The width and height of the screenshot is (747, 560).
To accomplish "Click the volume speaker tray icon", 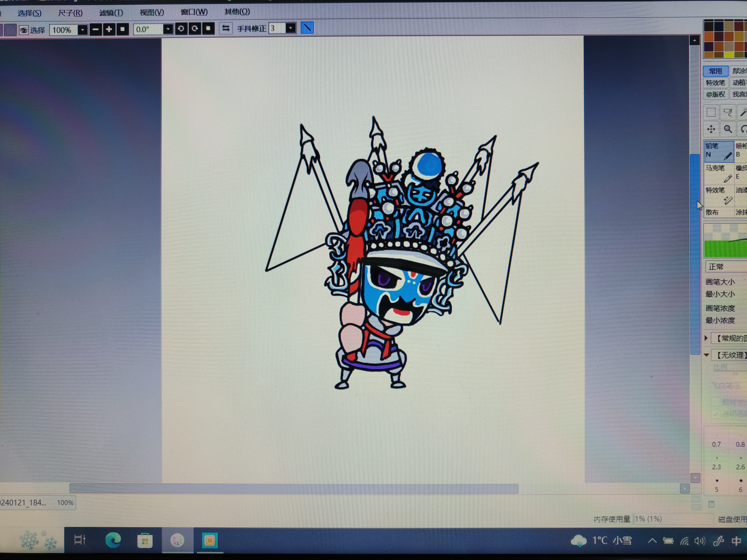I will (x=700, y=541).
